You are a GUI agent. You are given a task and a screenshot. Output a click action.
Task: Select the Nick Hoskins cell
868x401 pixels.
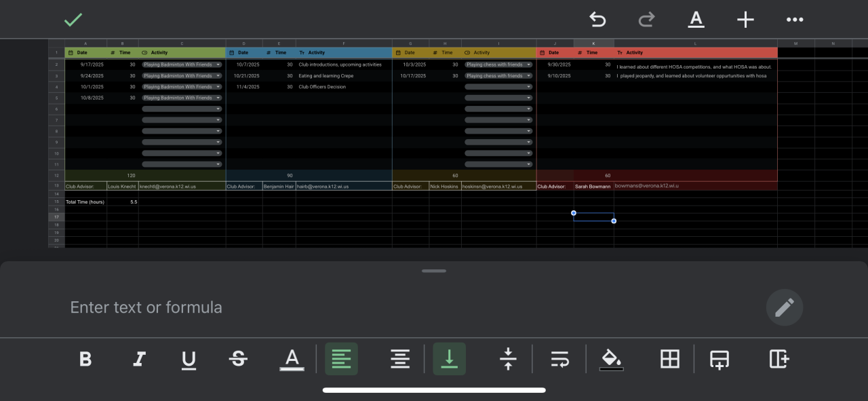[445, 186]
